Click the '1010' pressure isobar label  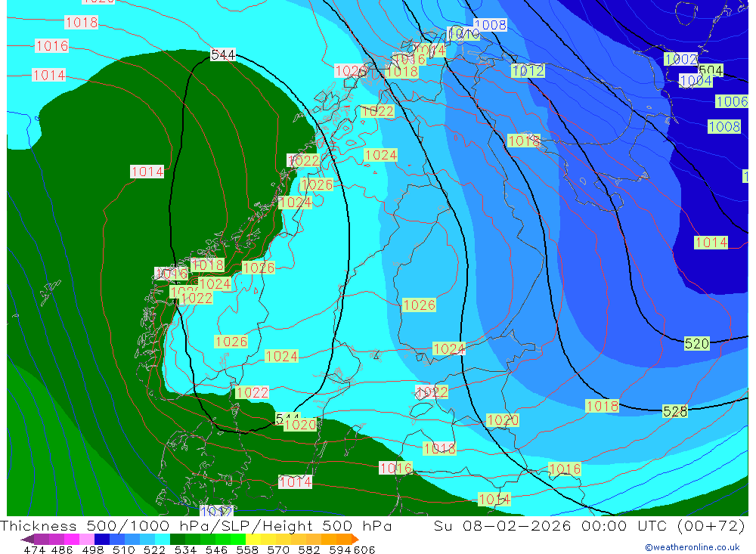pos(464,34)
